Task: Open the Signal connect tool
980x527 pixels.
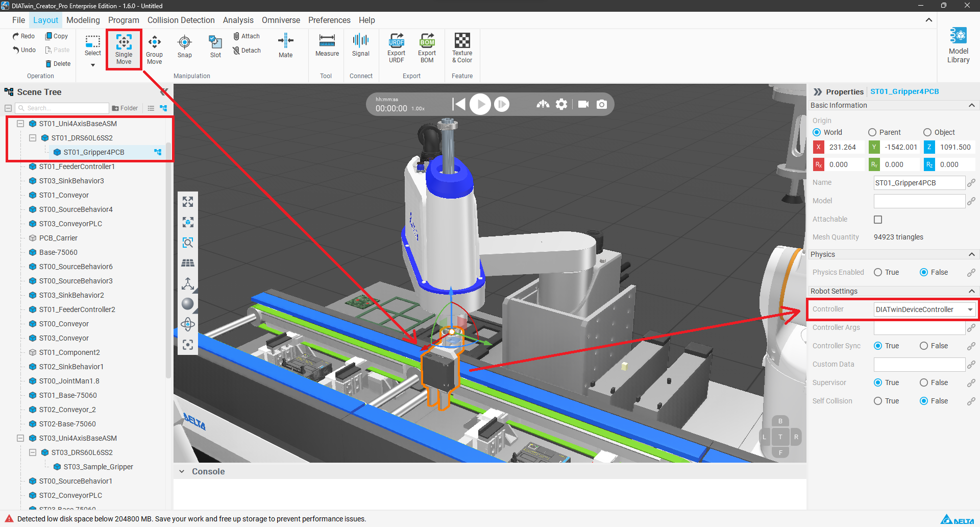Action: pos(361,45)
